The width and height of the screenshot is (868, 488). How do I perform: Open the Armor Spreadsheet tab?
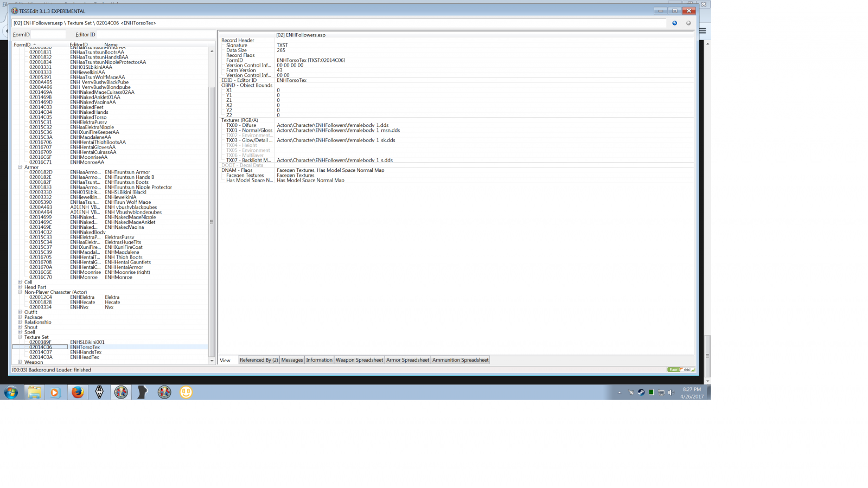pos(407,360)
